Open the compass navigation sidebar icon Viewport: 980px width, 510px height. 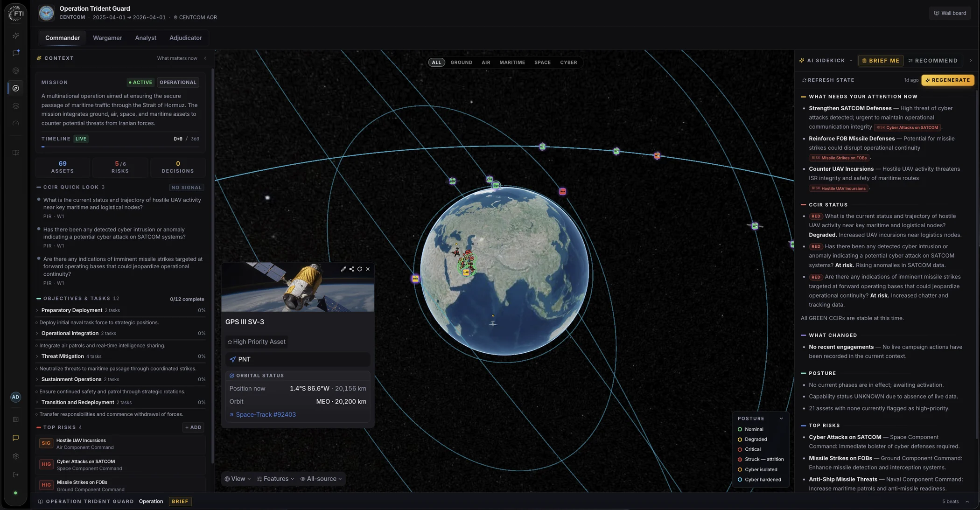point(16,88)
